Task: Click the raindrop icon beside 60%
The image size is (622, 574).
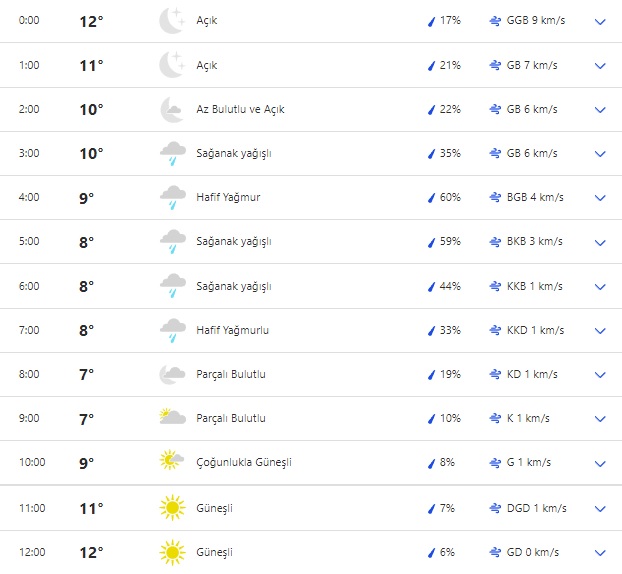Action: (432, 198)
